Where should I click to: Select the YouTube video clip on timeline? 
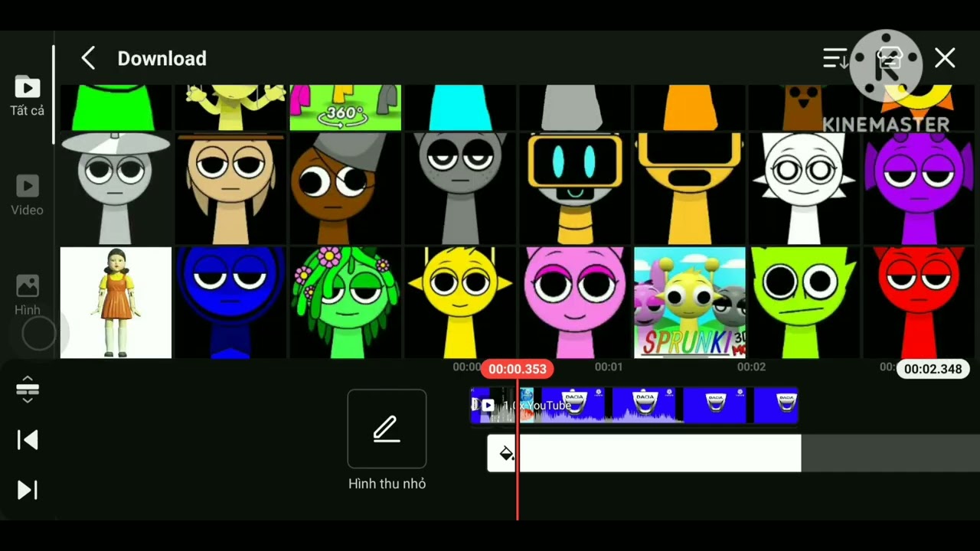[634, 406]
